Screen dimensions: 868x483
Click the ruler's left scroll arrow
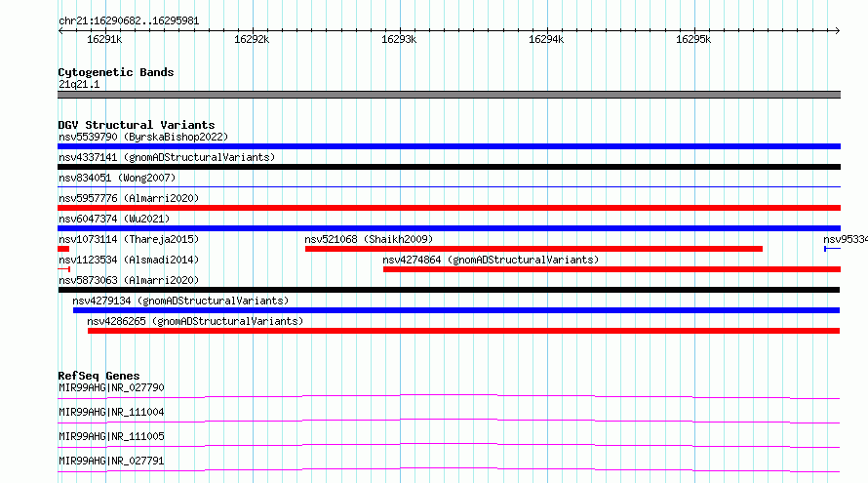point(60,30)
